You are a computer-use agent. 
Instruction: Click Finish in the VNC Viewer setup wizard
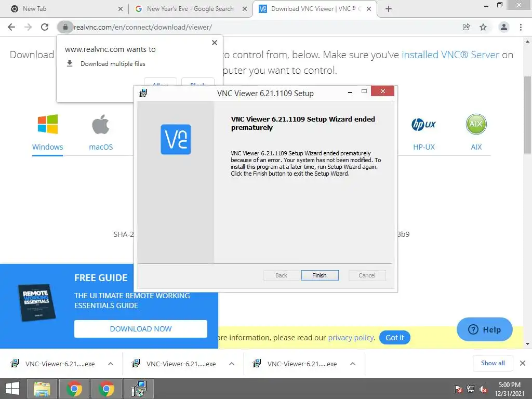pyautogui.click(x=320, y=275)
